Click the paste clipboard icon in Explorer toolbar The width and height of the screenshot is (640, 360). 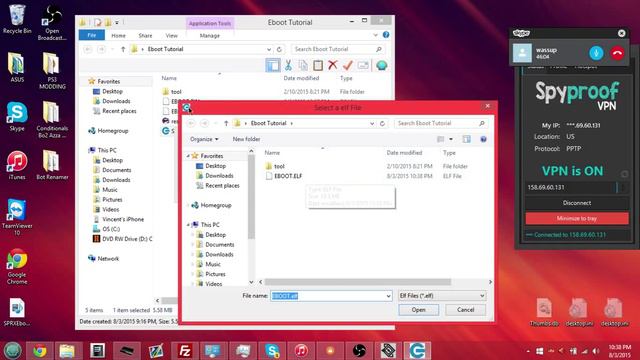(318, 65)
